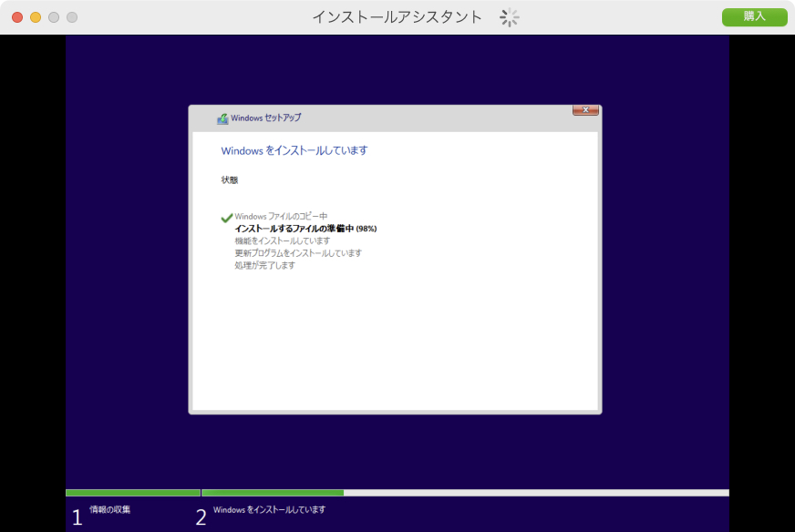The width and height of the screenshot is (795, 532).
Task: Click the red traffic light window control
Action: [x=16, y=15]
